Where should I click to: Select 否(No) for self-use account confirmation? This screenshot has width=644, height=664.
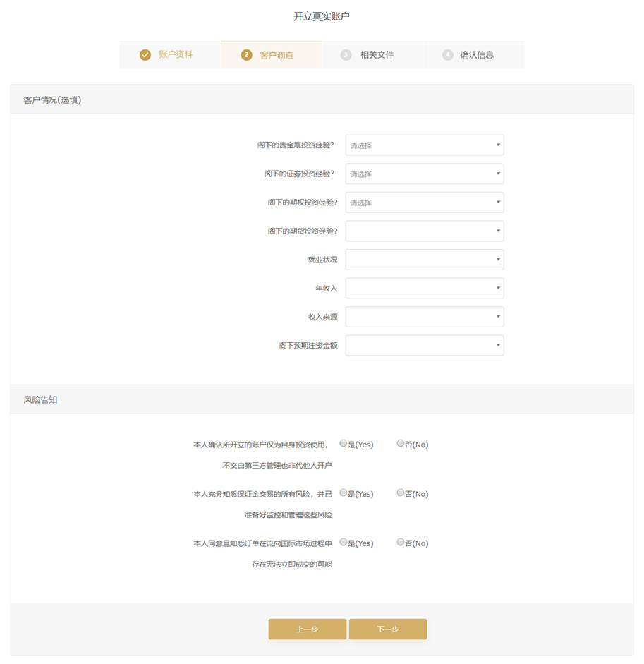[x=399, y=443]
